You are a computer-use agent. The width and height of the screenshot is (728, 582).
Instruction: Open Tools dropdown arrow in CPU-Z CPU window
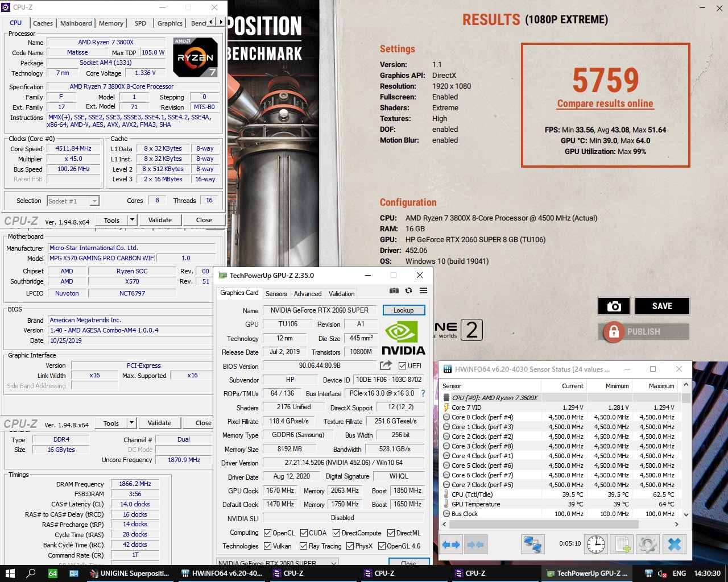coord(132,220)
